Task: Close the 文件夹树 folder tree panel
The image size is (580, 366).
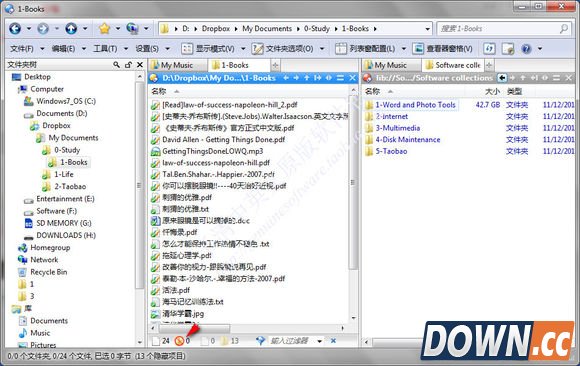Action: (x=140, y=65)
